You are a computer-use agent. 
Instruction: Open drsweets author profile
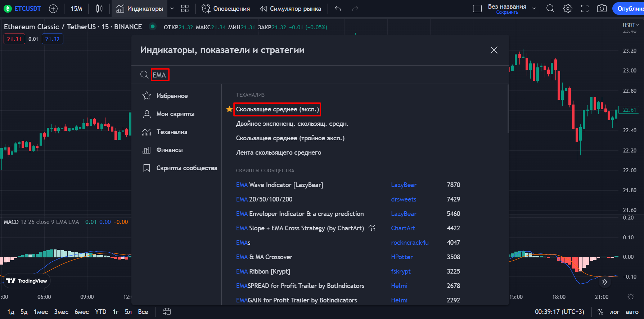point(404,199)
